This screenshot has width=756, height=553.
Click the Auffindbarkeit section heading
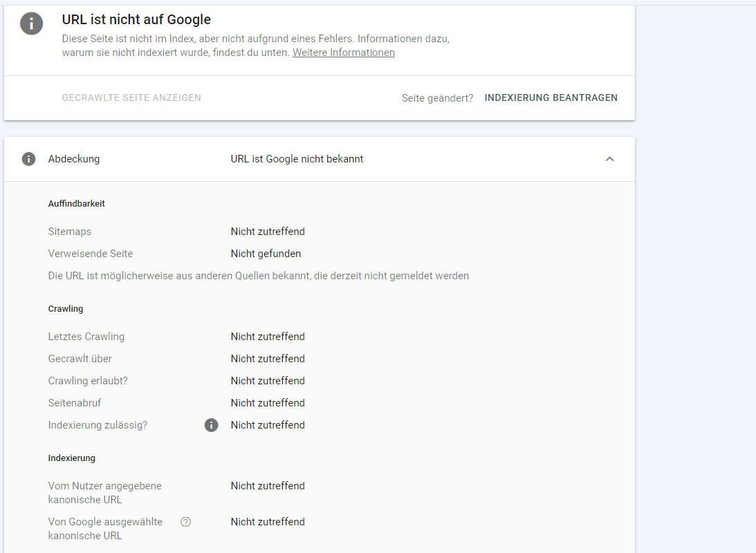[x=77, y=204]
